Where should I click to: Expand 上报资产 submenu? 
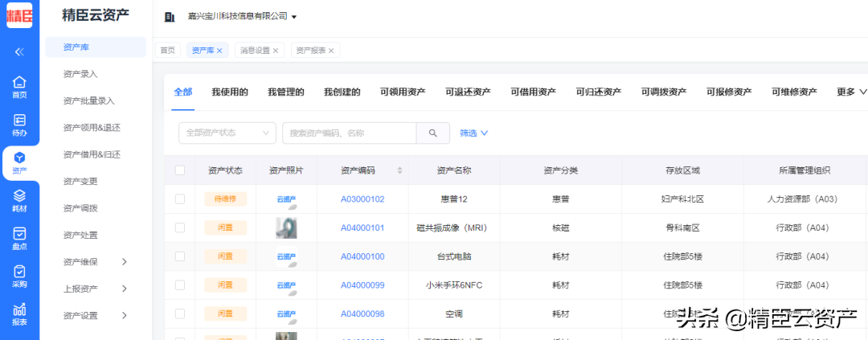tap(124, 289)
